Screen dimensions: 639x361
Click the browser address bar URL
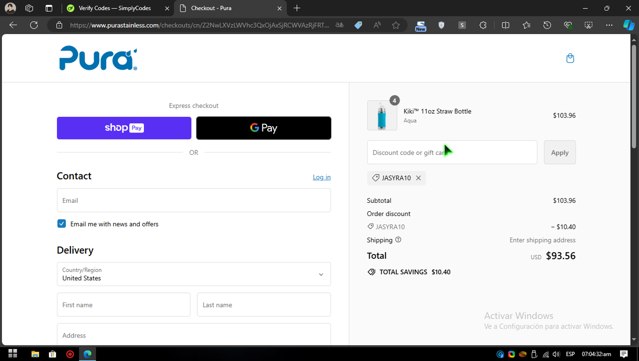199,25
